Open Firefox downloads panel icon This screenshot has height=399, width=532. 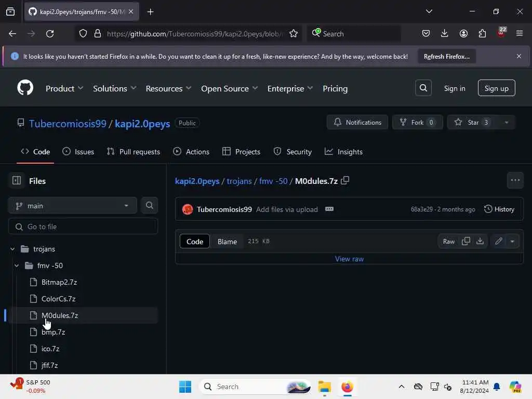coord(445,34)
